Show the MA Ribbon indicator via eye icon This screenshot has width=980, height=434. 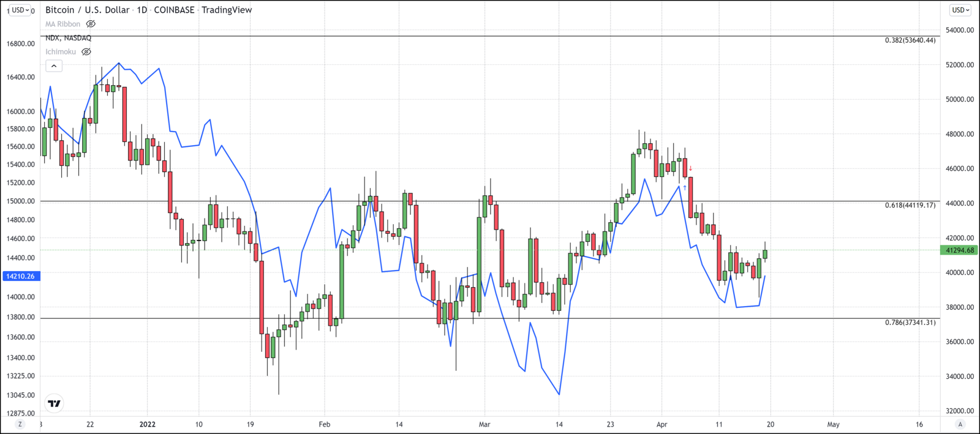coord(91,24)
